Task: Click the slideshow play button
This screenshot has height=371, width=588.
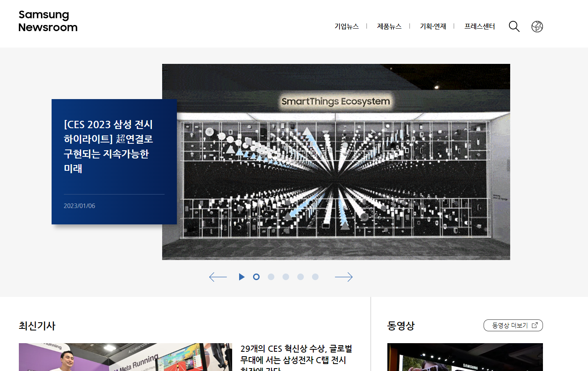Action: (242, 277)
